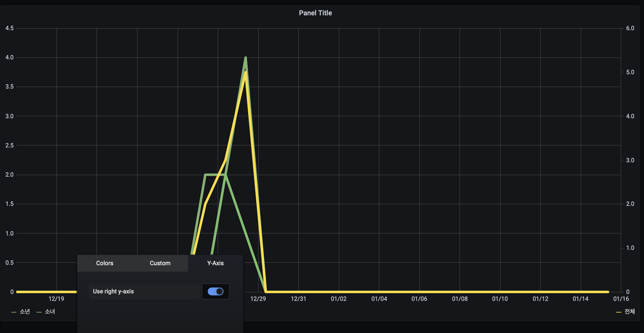
Task: Click the 01/16 x-axis date label
Action: pyautogui.click(x=621, y=299)
